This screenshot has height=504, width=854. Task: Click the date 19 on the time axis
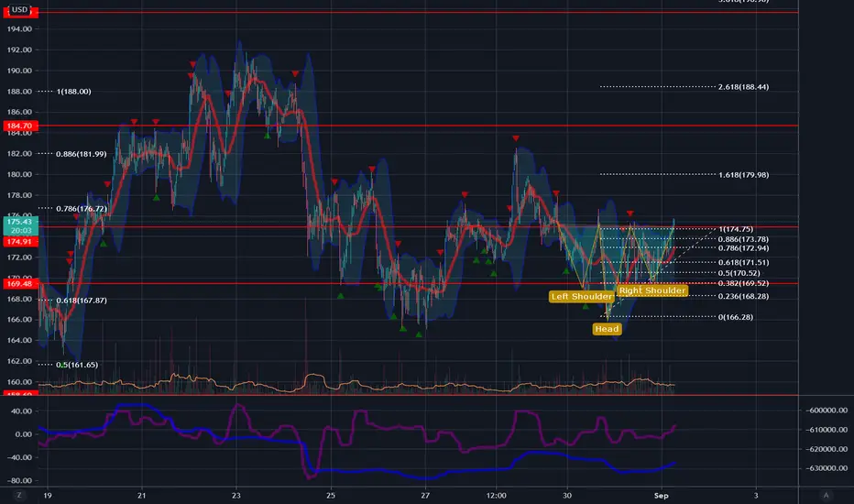(48, 495)
